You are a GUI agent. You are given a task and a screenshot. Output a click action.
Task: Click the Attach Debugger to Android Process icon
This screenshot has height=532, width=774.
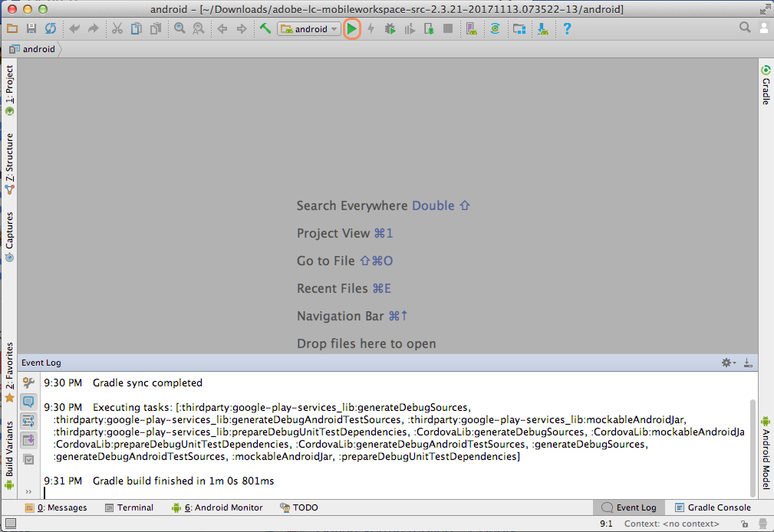click(x=429, y=29)
